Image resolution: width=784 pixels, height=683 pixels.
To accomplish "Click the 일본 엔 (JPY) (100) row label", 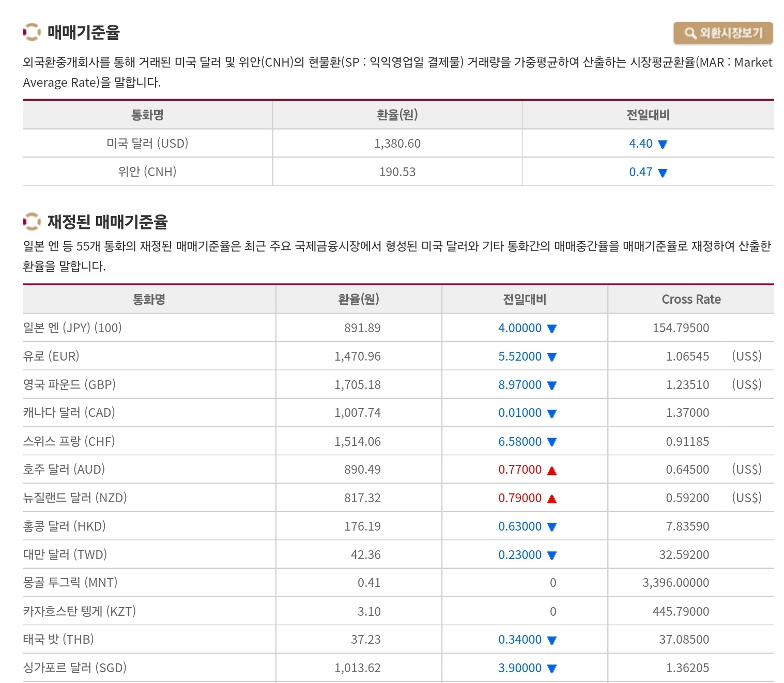I will click(x=72, y=328).
